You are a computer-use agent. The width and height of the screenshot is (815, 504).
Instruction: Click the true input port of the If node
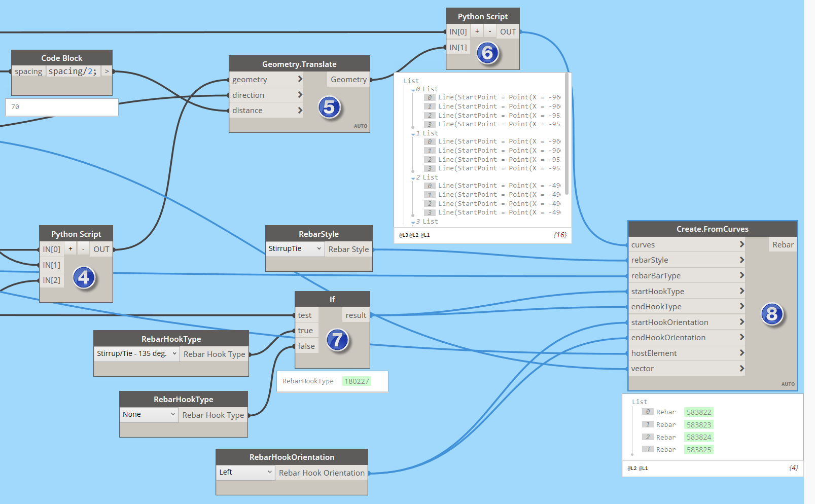307,331
